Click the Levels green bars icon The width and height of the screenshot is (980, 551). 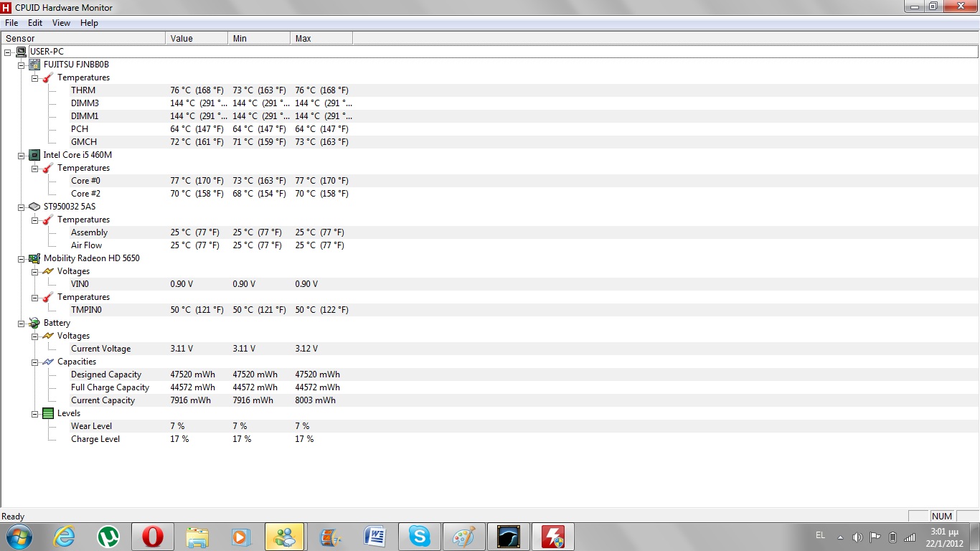coord(48,413)
